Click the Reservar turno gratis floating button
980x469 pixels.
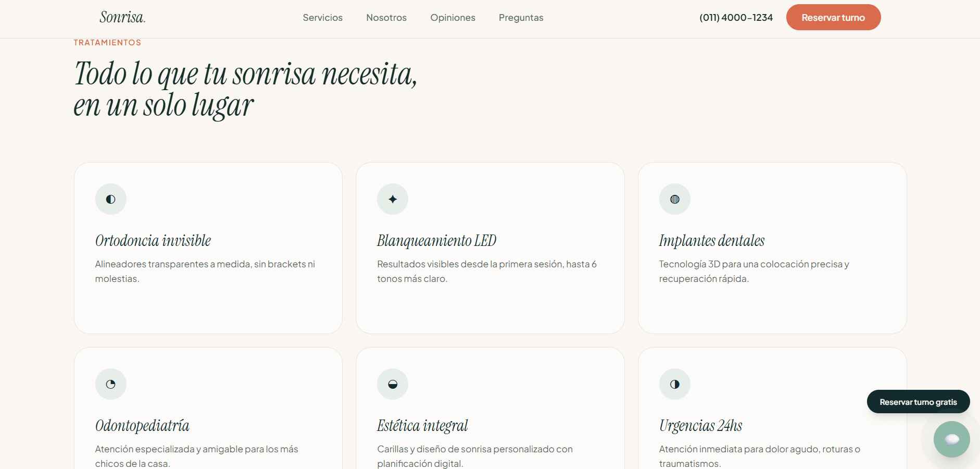tap(918, 402)
